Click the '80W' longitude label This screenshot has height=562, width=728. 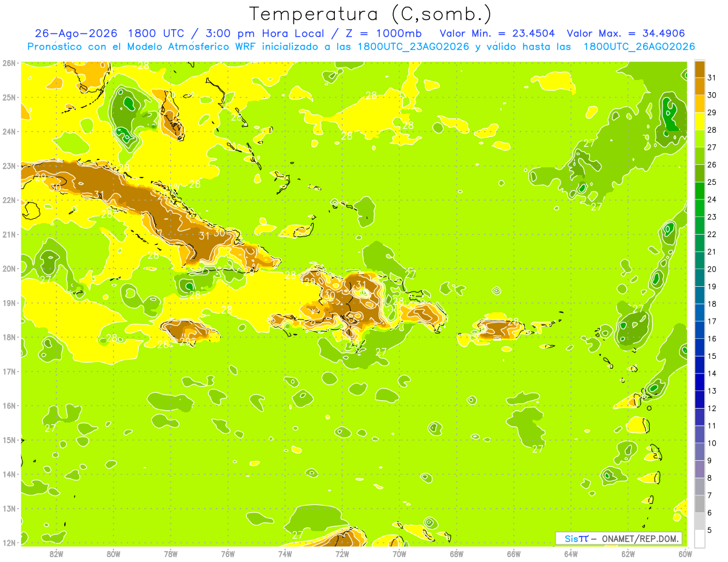113,553
